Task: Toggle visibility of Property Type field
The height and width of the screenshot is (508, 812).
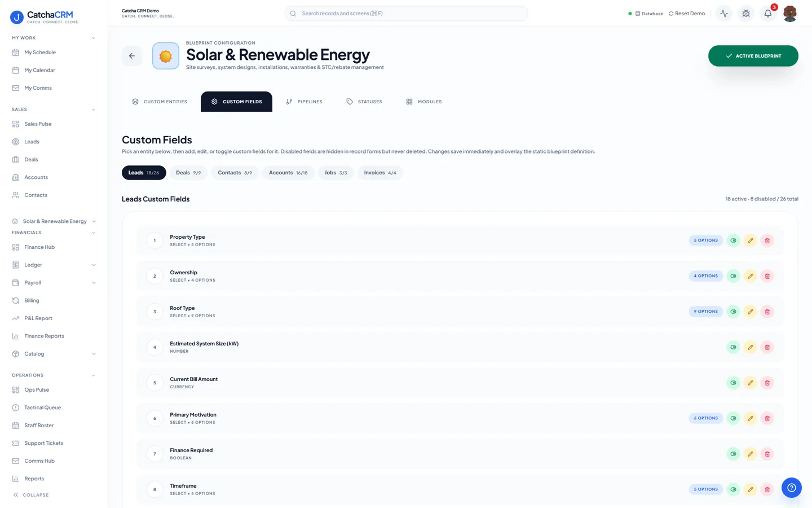Action: (733, 240)
